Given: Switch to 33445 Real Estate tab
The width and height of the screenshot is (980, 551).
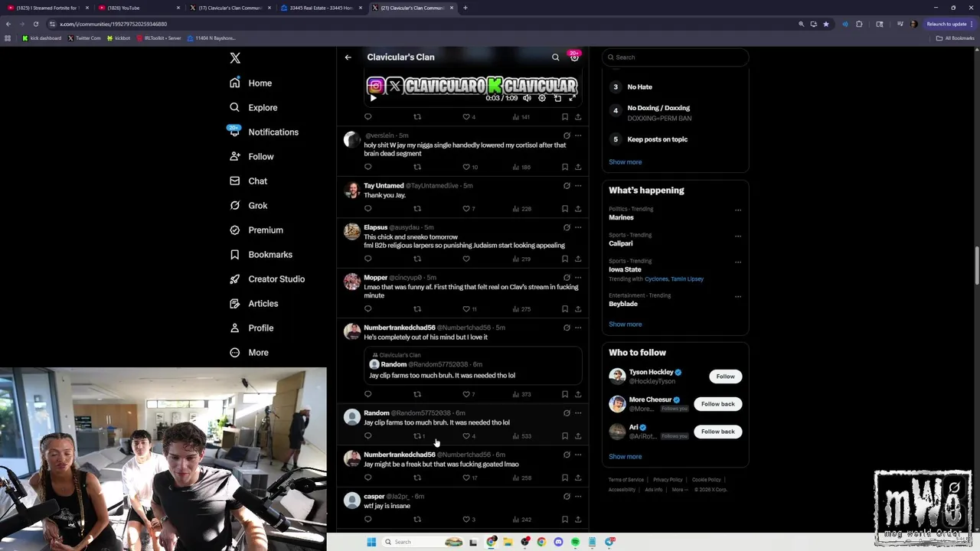Looking at the screenshot, I should (320, 8).
